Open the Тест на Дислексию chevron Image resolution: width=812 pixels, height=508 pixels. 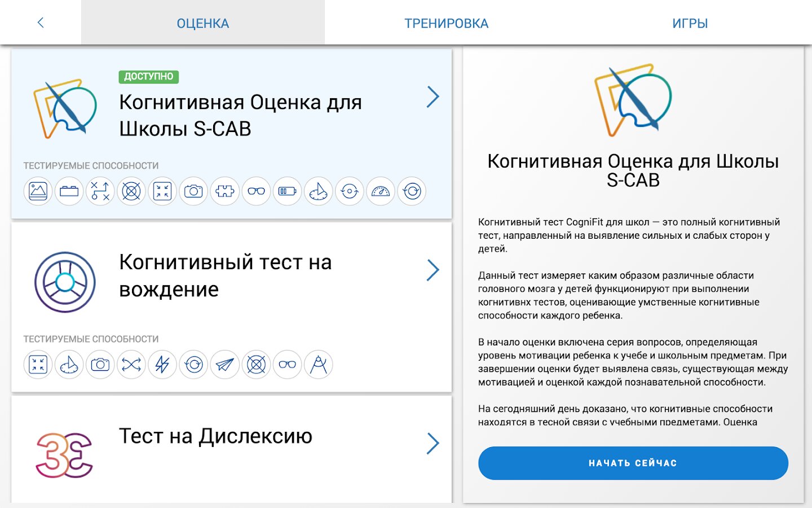coord(433,444)
